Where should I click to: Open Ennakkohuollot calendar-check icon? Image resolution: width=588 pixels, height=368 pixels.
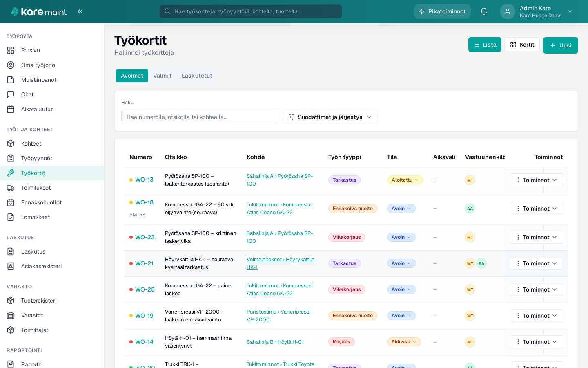pos(11,202)
